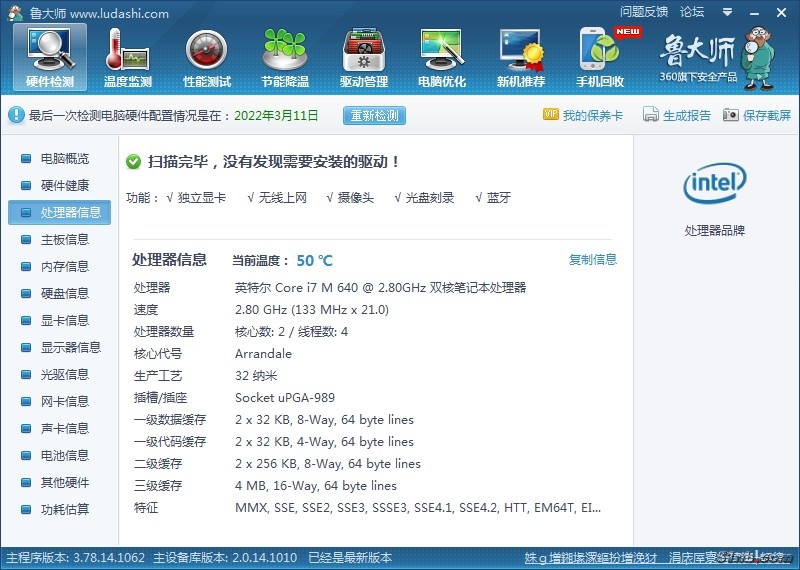Open the 硬盘信息 sidebar section
800x570 pixels.
point(64,294)
